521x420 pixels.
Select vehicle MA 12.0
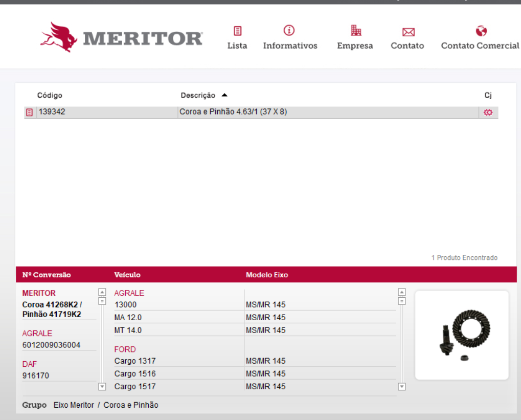[128, 318]
